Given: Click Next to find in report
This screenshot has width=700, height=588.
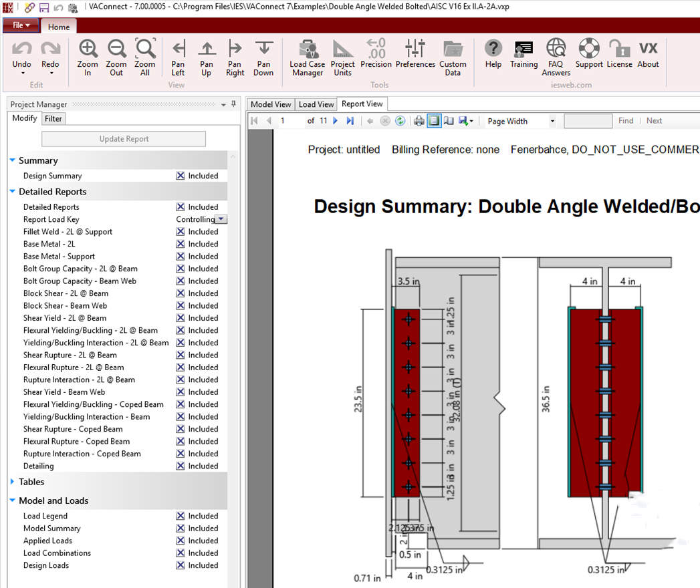Looking at the screenshot, I should coord(654,120).
